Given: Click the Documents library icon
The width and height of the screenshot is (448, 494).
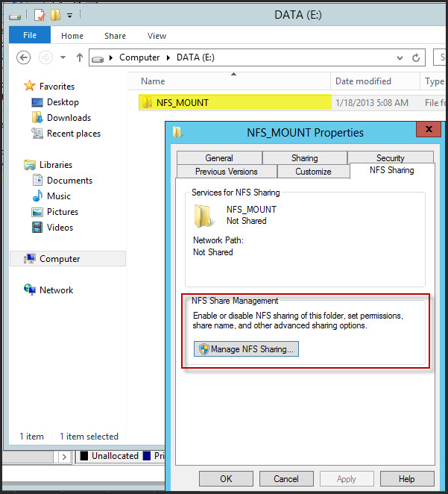Looking at the screenshot, I should 37,180.
